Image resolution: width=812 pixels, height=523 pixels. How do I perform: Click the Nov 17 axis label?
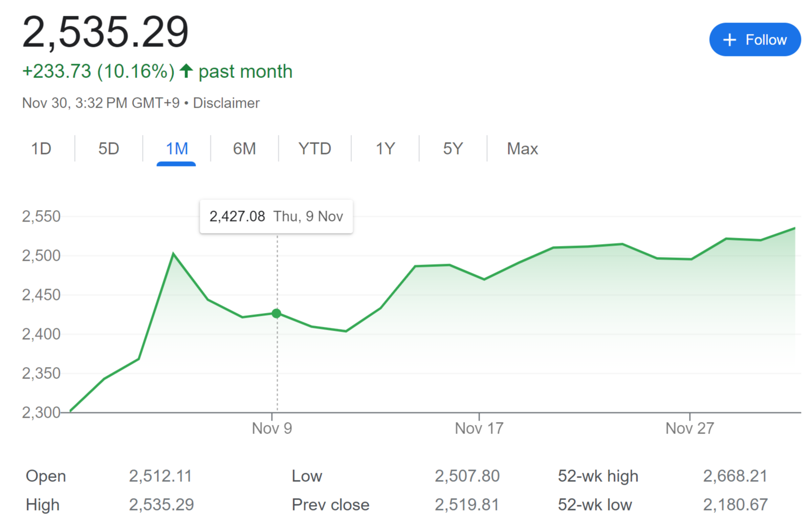coord(479,428)
